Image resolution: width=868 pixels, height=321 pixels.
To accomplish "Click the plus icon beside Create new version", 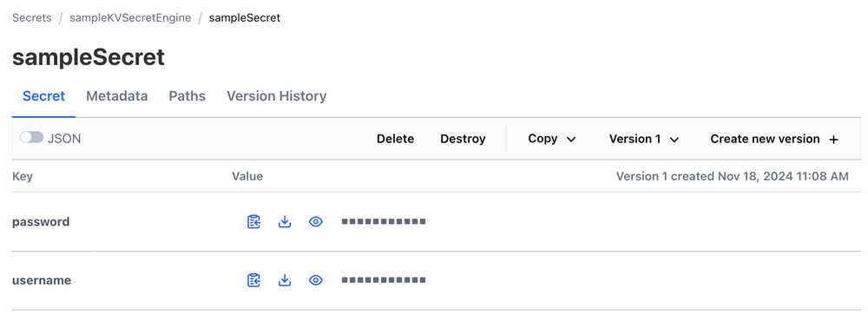I will point(833,140).
